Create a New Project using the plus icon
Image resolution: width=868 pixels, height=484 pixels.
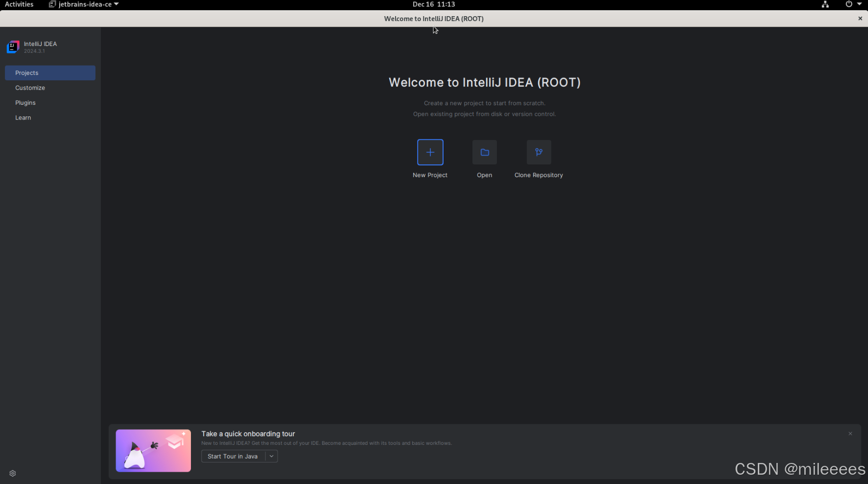pyautogui.click(x=430, y=152)
